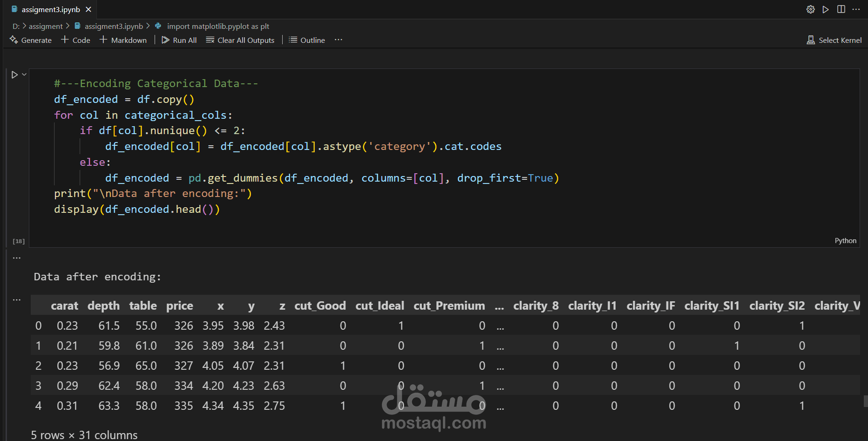This screenshot has height=441, width=868.
Task: Click the depth column header
Action: (x=103, y=305)
